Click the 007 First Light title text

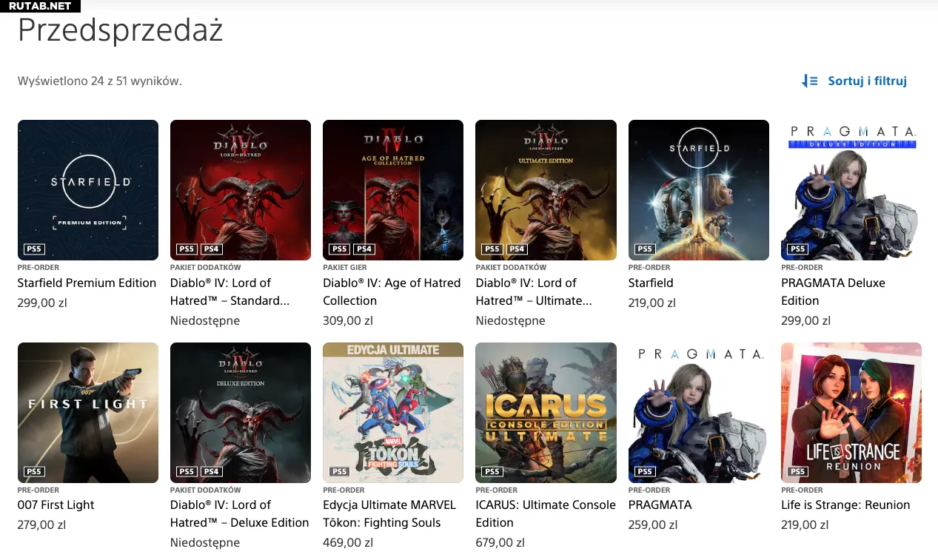56,505
